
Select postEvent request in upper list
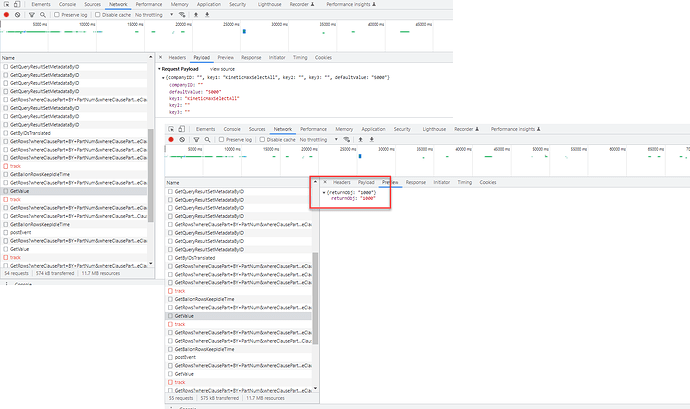(74, 232)
